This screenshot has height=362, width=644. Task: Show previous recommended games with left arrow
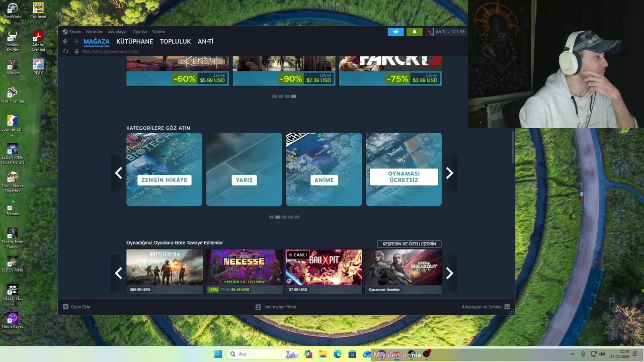pos(118,273)
